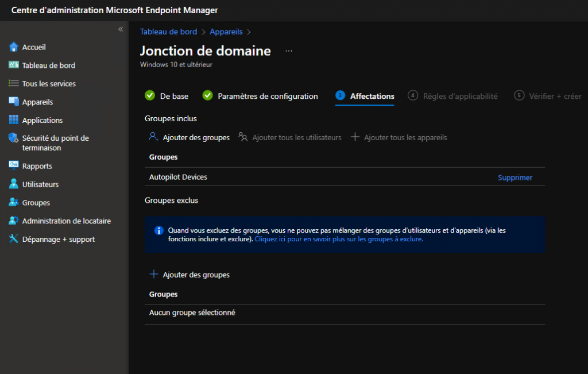
Task: Go to Vérifier + créer step
Action: [555, 97]
